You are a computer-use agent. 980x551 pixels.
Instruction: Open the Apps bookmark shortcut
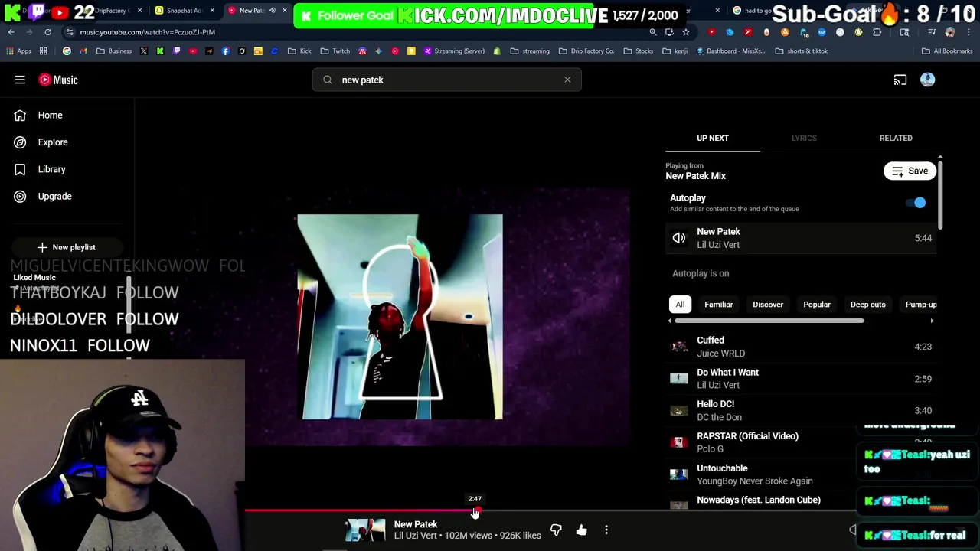(x=18, y=51)
